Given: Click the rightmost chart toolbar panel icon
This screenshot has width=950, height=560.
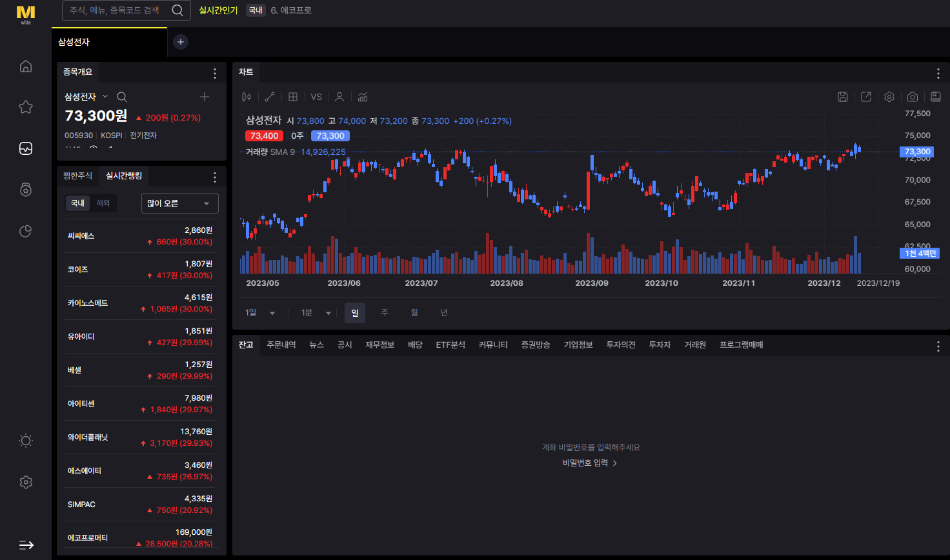Looking at the screenshot, I should coord(936,97).
